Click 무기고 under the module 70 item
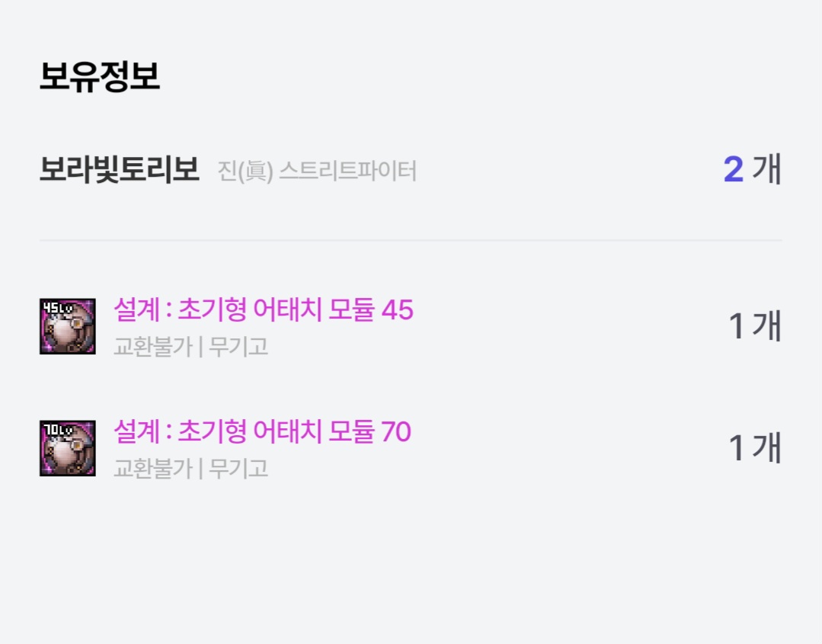Screen dimensions: 822x644 click(238, 468)
